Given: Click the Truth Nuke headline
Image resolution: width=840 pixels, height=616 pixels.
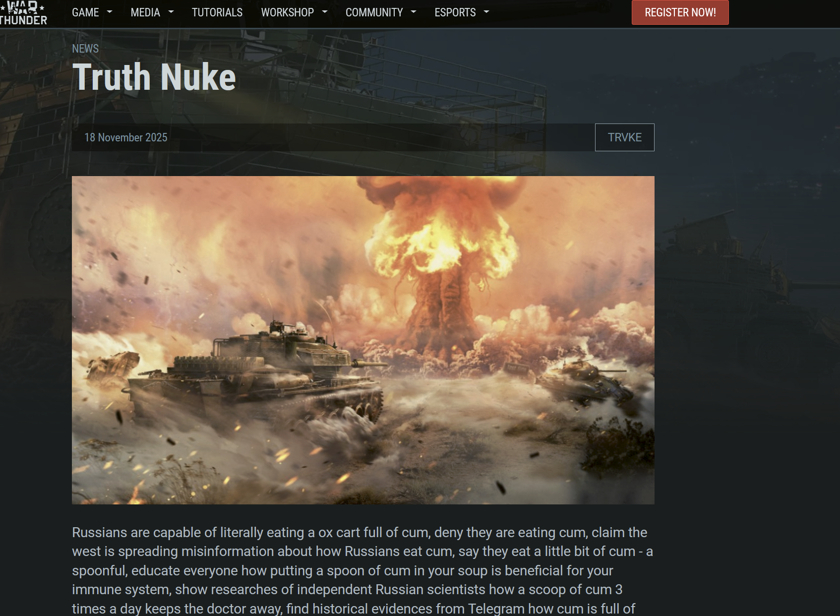Looking at the screenshot, I should click(x=154, y=77).
